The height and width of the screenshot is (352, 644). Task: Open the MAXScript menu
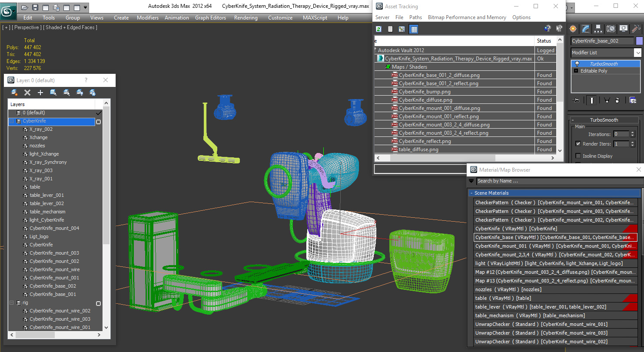point(315,18)
